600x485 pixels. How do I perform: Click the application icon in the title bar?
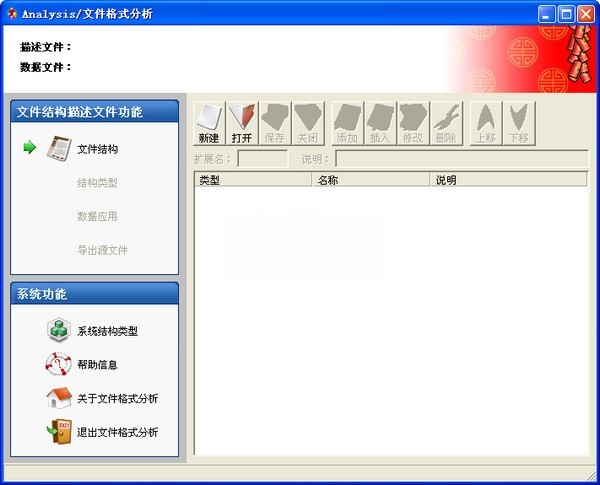click(12, 14)
